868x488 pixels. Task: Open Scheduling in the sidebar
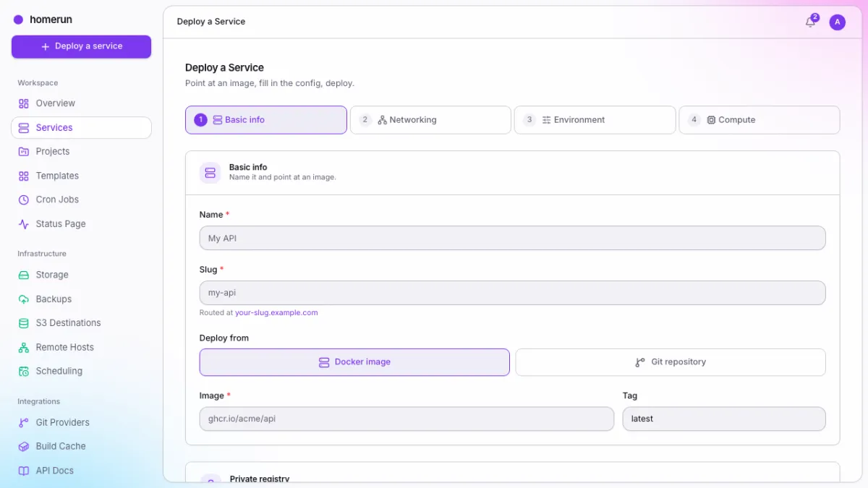coord(81,371)
